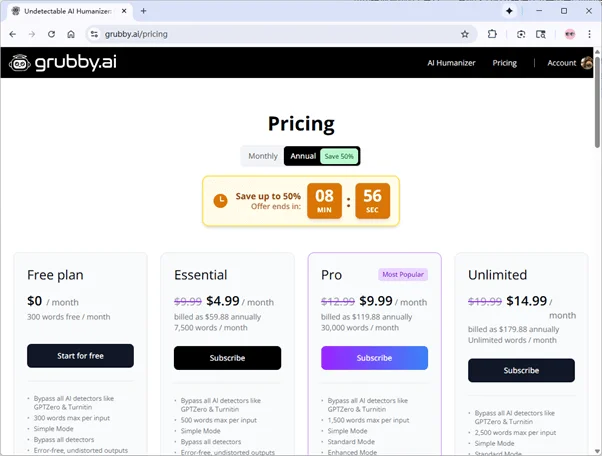This screenshot has width=602, height=456.
Task: Subscribe to the Unlimited plan
Action: (521, 370)
